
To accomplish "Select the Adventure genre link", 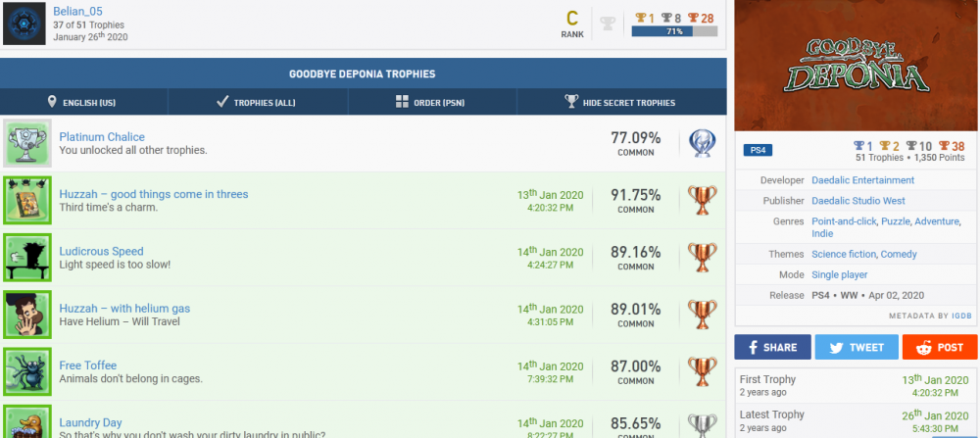I will click(x=936, y=221).
